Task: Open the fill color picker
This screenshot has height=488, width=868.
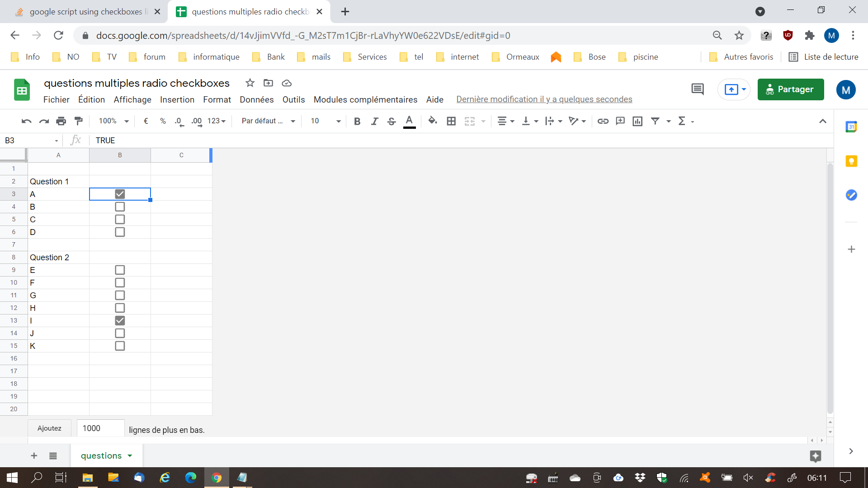Action: 432,121
